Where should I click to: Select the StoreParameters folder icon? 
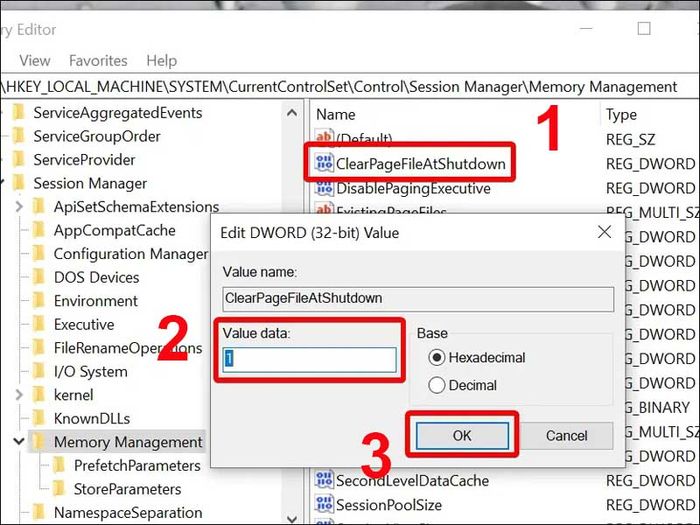pos(59,489)
